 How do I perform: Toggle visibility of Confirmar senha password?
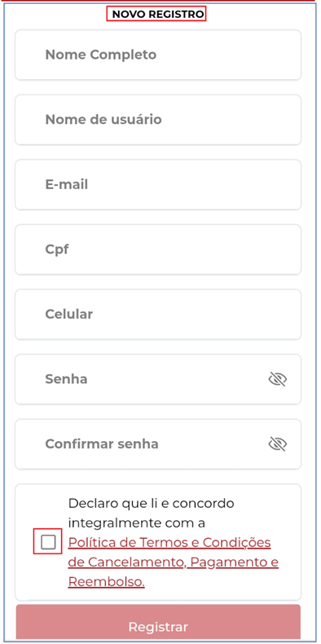278,444
